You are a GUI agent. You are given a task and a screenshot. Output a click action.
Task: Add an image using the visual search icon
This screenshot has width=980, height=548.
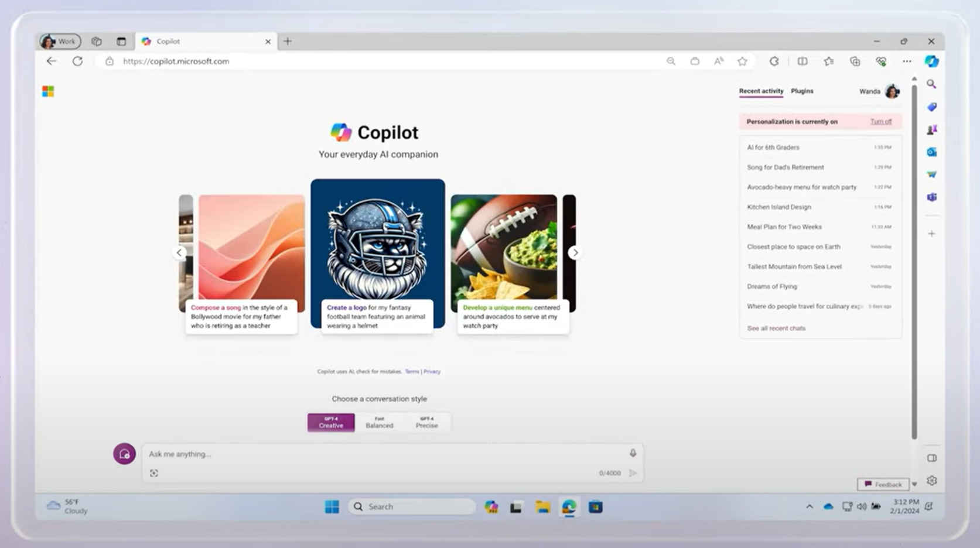tap(154, 473)
